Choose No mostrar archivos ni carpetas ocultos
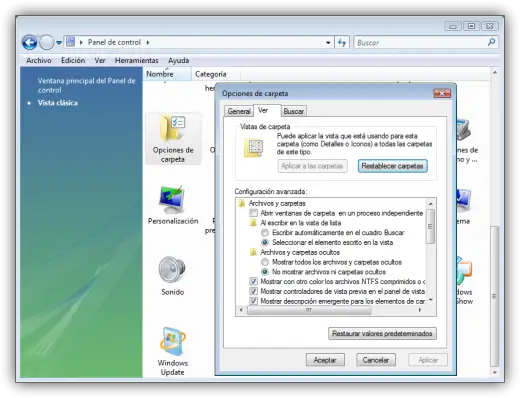Image resolution: width=520 pixels, height=398 pixels. tap(265, 272)
